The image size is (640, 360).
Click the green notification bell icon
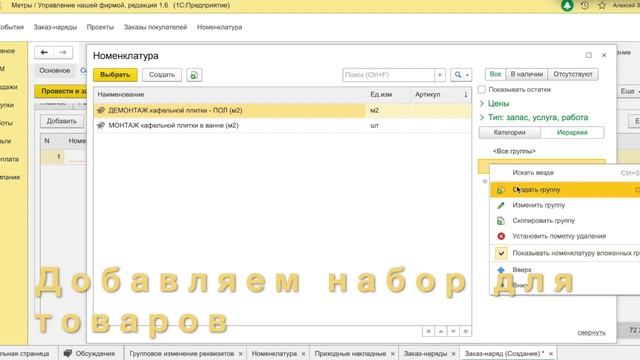[x=567, y=6]
